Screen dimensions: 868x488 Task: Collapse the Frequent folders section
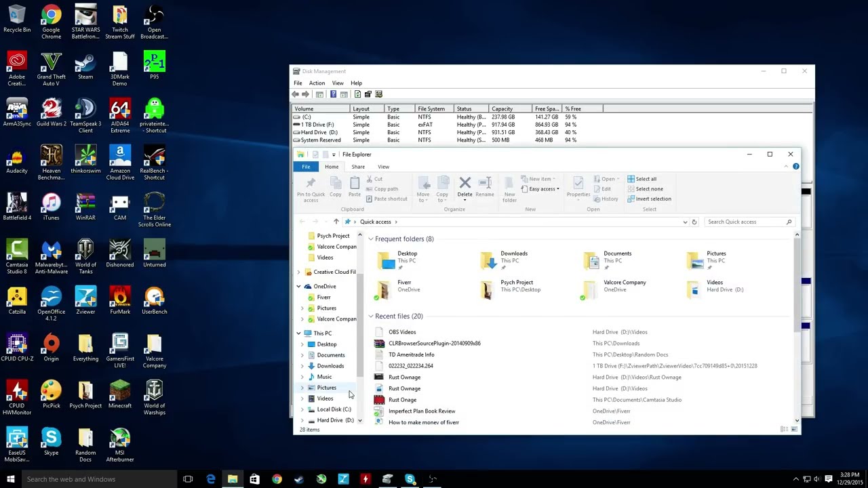pyautogui.click(x=371, y=239)
